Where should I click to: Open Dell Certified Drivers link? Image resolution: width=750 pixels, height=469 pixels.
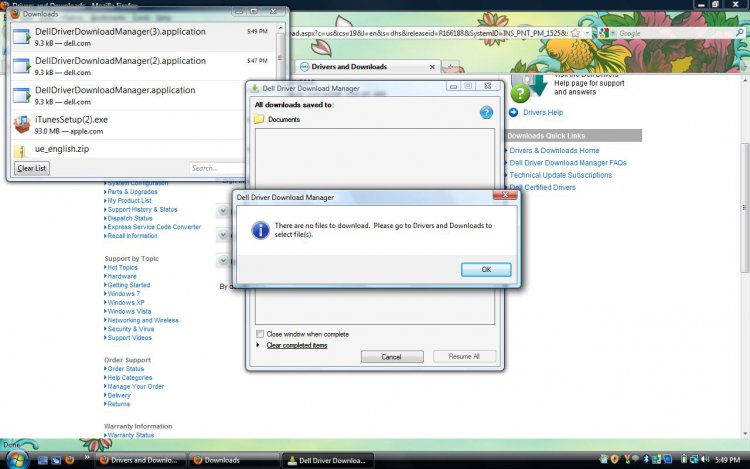[x=542, y=187]
